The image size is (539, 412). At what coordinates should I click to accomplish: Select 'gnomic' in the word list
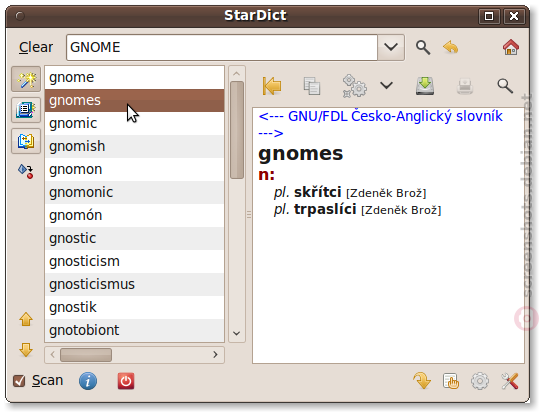click(x=134, y=124)
